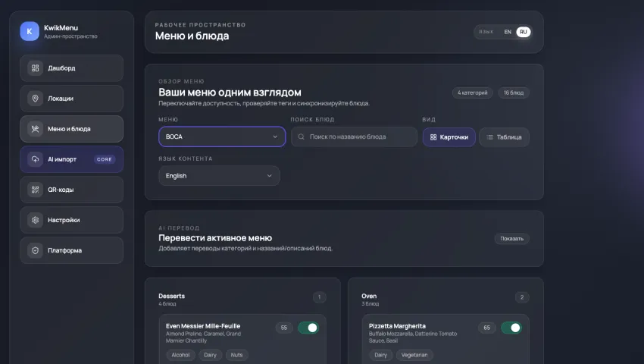644x364 pixels.
Task: Click the Oven order badge 2
Action: [522, 297]
